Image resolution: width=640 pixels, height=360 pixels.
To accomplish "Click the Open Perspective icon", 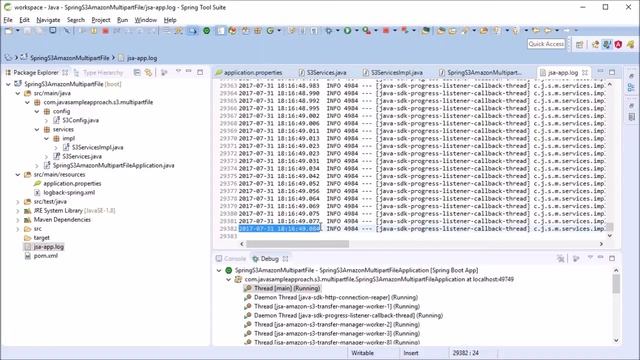I will click(x=579, y=44).
